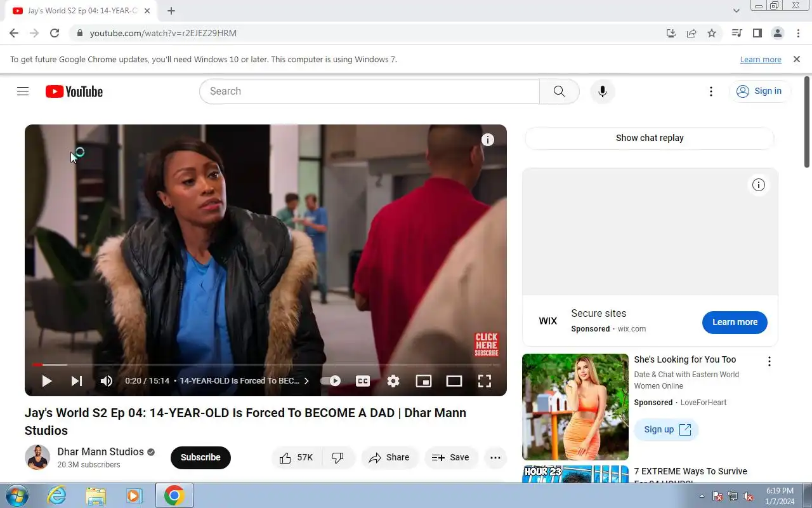The image size is (812, 508).
Task: Open the media controls icon in Chrome toolbar
Action: coord(737,33)
